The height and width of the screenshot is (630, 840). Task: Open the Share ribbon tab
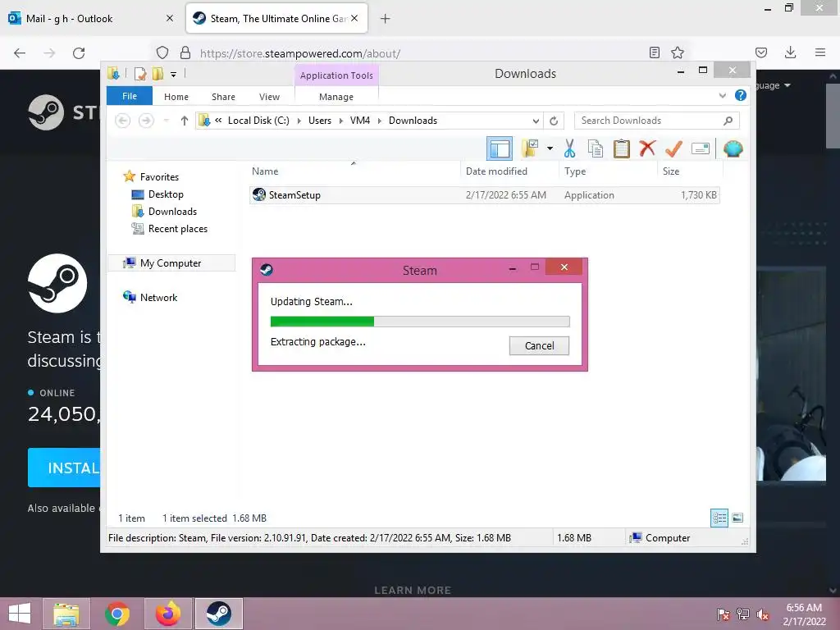tap(223, 97)
